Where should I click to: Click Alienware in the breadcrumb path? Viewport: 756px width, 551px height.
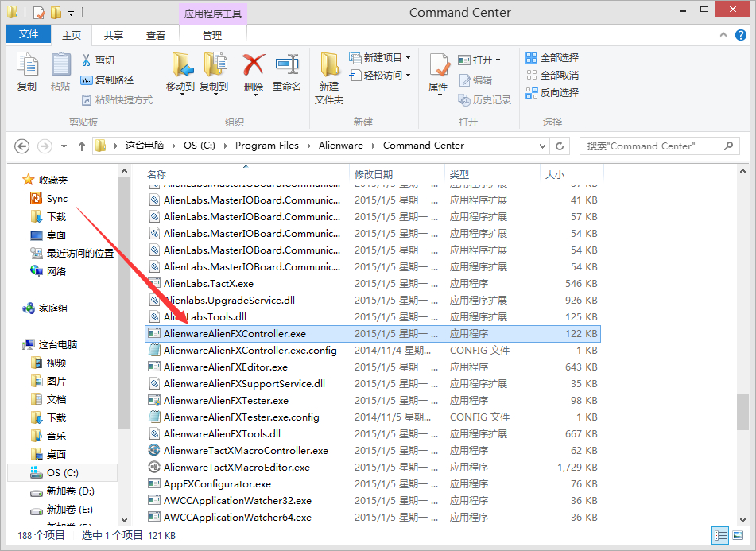340,146
